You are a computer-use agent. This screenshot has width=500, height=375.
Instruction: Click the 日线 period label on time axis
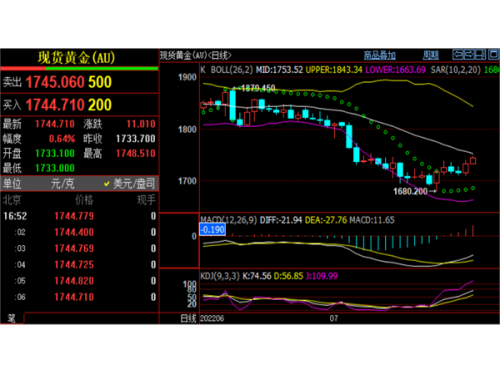[x=188, y=318]
